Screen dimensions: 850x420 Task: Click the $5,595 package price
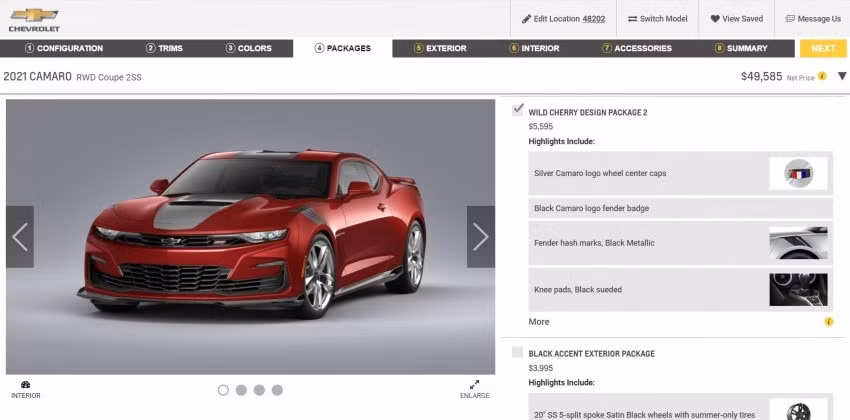pyautogui.click(x=539, y=127)
